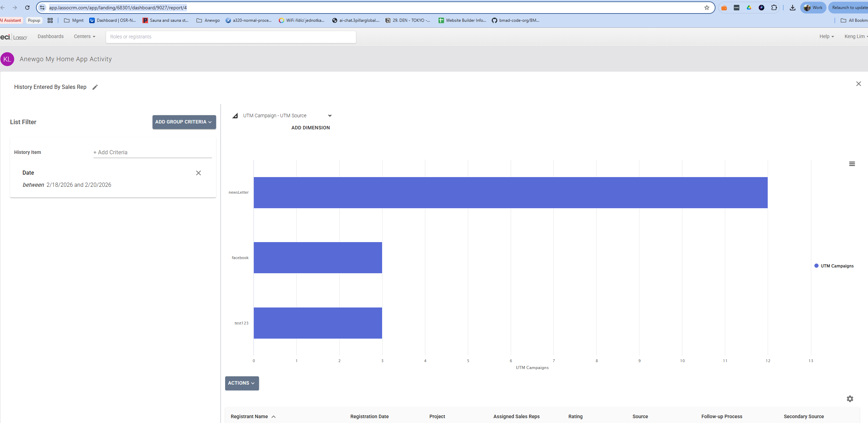This screenshot has height=423, width=868.
Task: Bookmark this page with the star icon
Action: (707, 8)
